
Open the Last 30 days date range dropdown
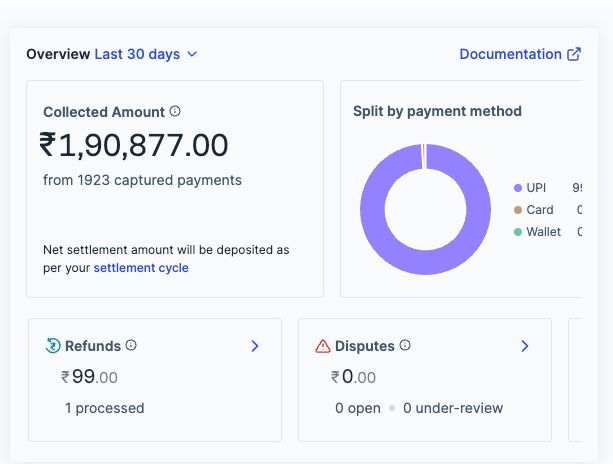[x=146, y=54]
